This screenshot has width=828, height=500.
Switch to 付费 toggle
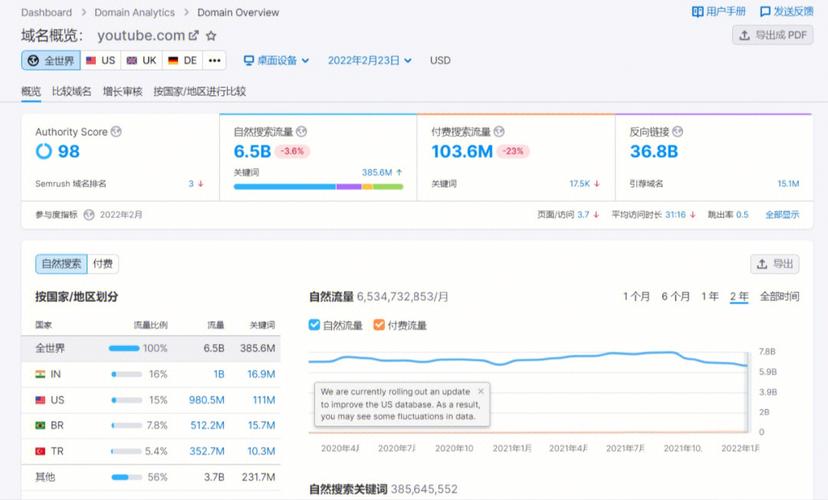click(x=103, y=263)
